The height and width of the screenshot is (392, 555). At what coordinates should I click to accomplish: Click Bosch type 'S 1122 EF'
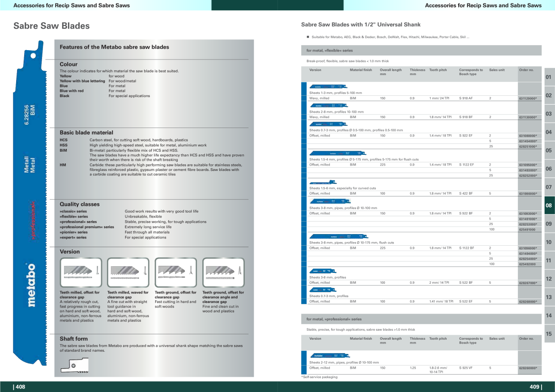tap(466, 165)
